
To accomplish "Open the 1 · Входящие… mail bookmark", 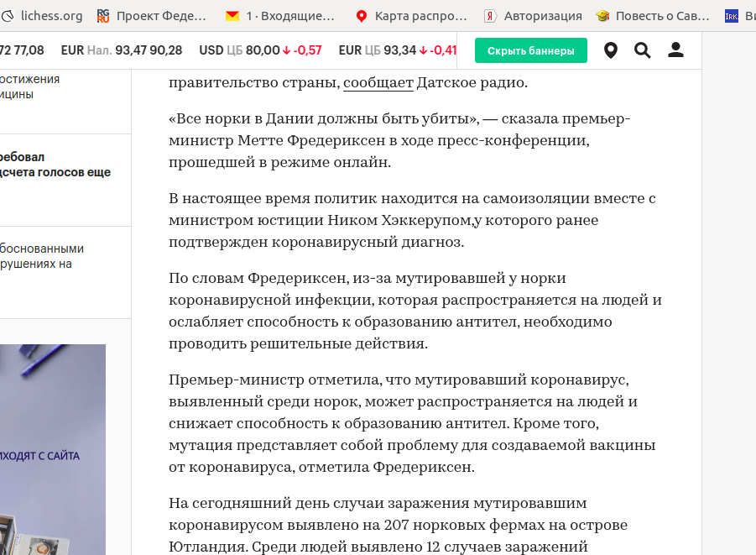I will coord(280,16).
